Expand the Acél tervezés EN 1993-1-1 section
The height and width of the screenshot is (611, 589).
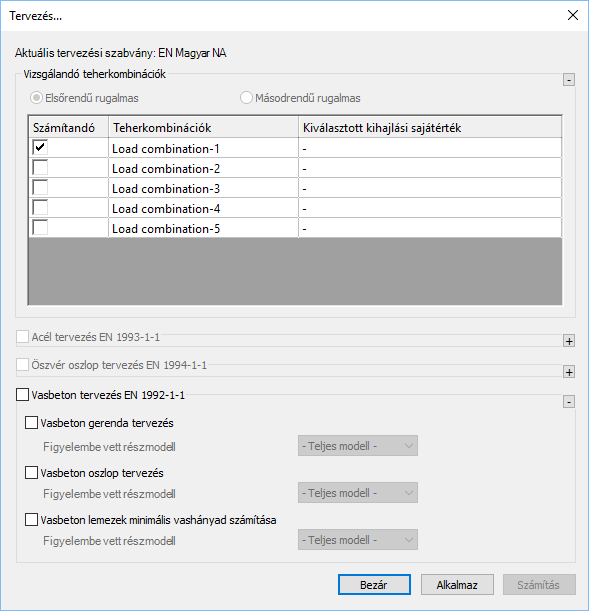click(x=569, y=341)
